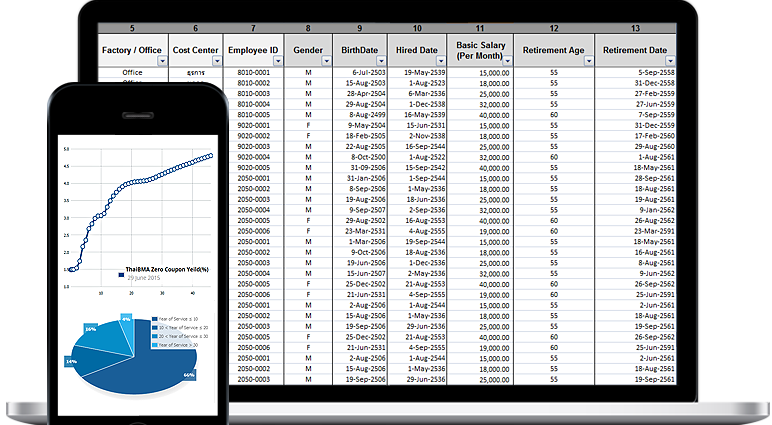Select column number 9 header cell

click(360, 28)
